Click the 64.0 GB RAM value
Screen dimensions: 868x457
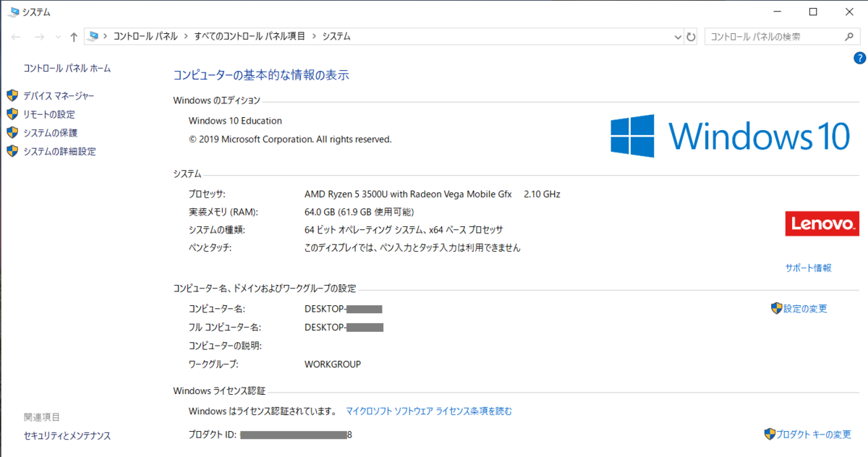[360, 212]
